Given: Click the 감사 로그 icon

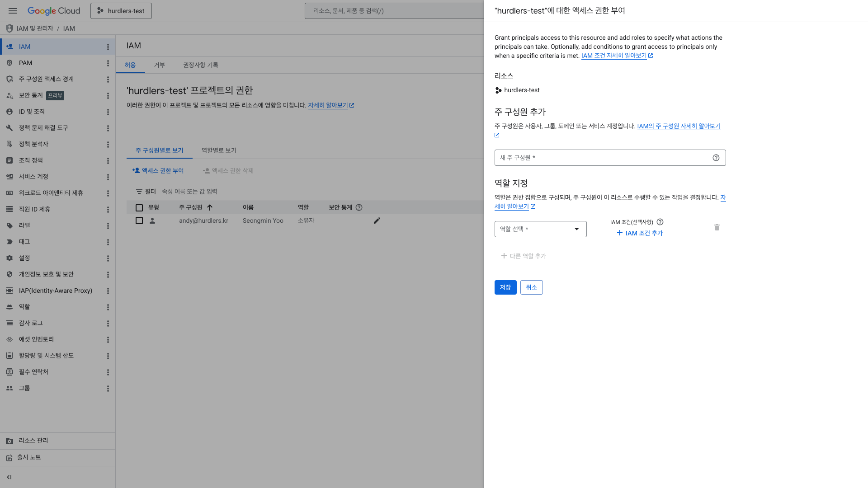Looking at the screenshot, I should coord(9,323).
